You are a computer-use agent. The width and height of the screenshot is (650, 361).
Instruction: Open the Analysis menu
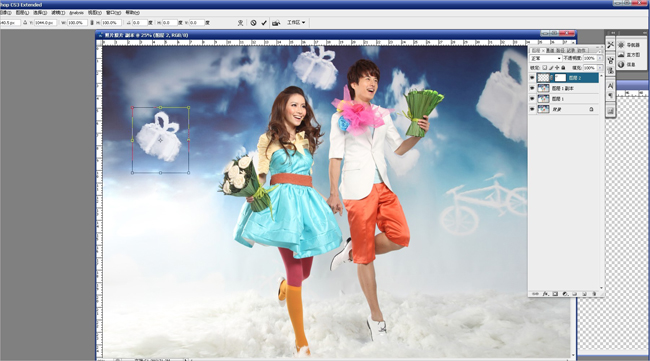(x=76, y=13)
